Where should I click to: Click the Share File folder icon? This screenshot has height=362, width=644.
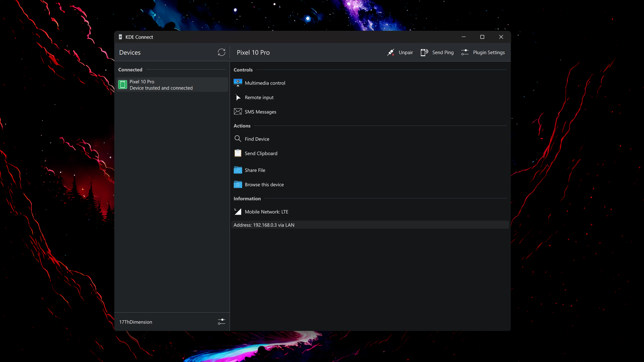click(x=238, y=170)
